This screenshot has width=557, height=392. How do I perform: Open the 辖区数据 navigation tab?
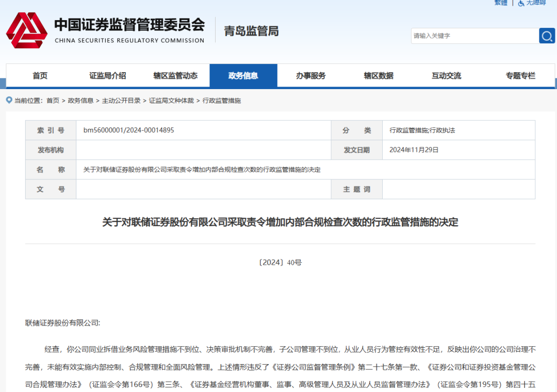tap(379, 76)
